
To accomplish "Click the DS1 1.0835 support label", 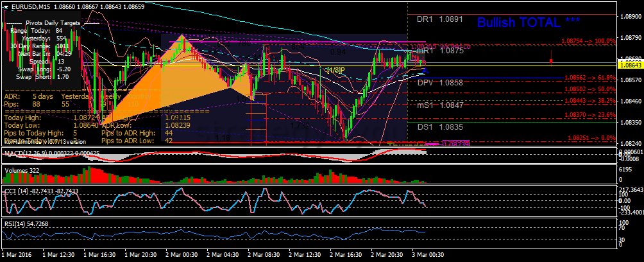I will coord(440,127).
